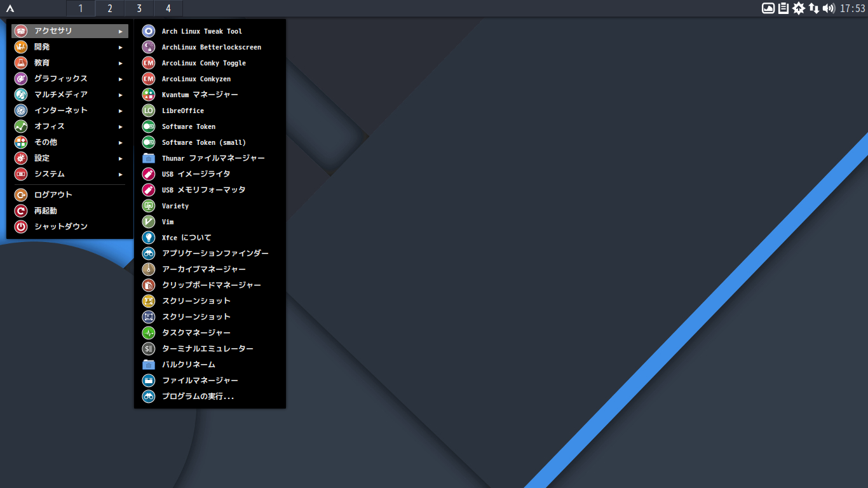Screen dimensions: 868x488
Task: Open システム category menu item
Action: (70, 174)
